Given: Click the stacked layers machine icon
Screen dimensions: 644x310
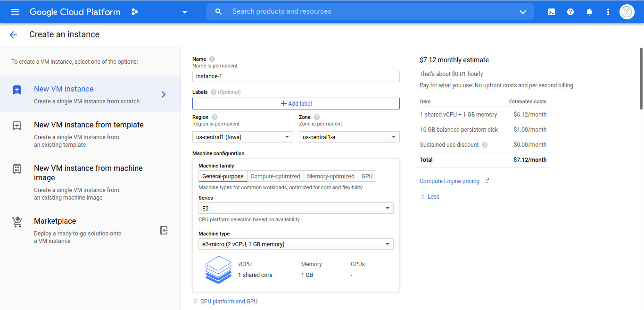Looking at the screenshot, I should point(219,270).
